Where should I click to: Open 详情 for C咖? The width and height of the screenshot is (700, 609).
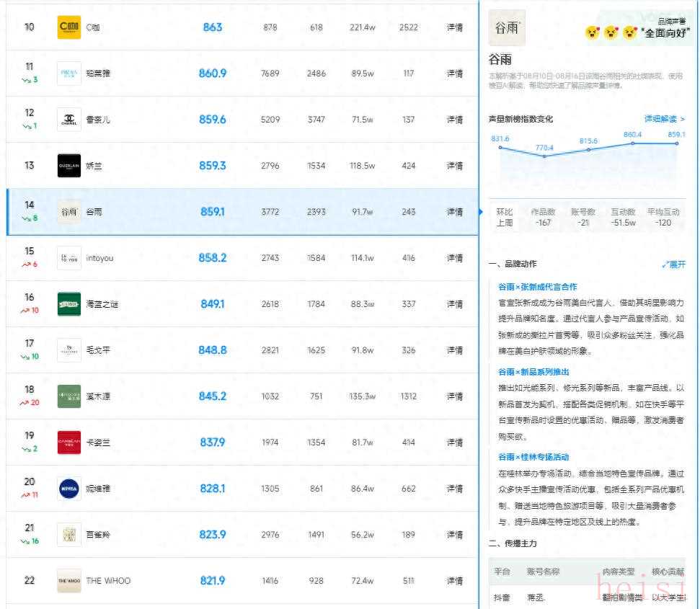click(454, 27)
